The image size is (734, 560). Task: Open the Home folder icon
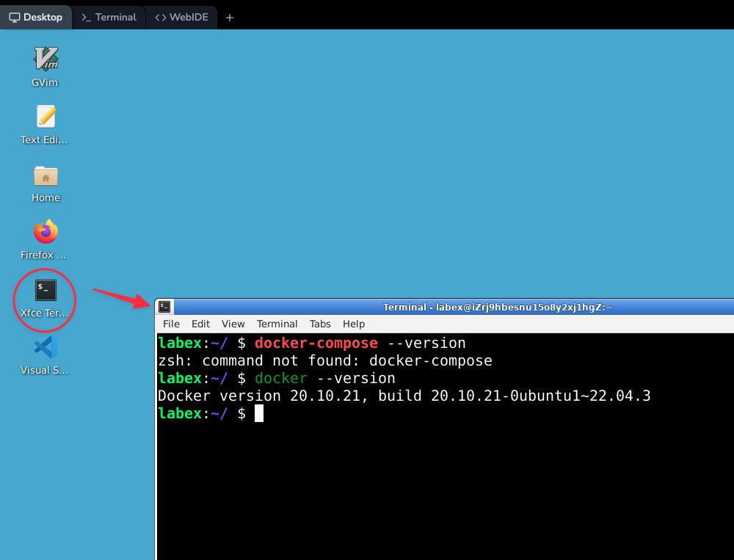[46, 176]
